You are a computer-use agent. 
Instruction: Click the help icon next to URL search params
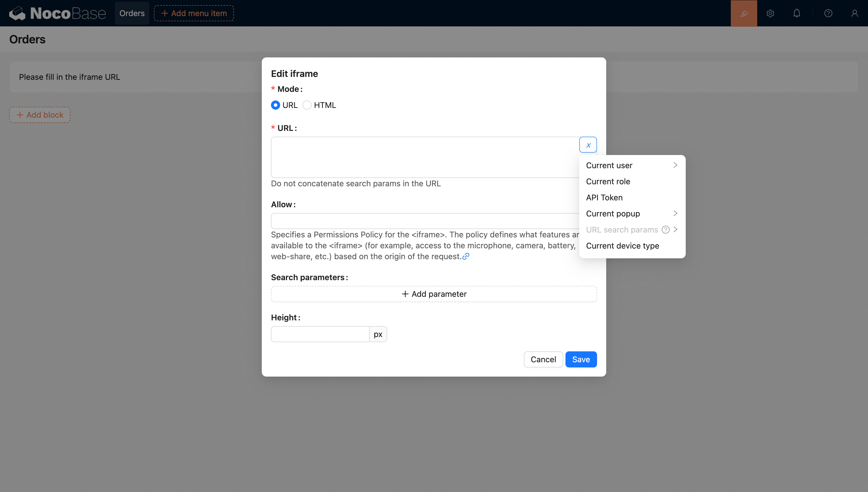click(x=665, y=230)
